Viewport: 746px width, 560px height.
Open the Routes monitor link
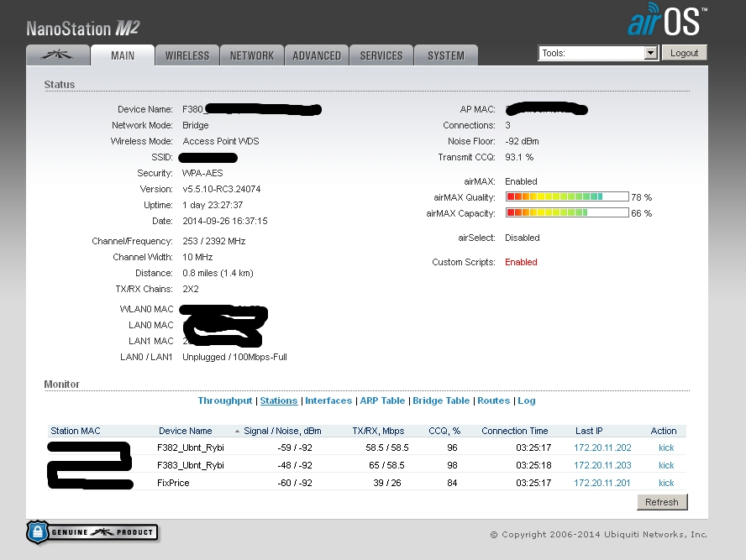click(x=493, y=400)
